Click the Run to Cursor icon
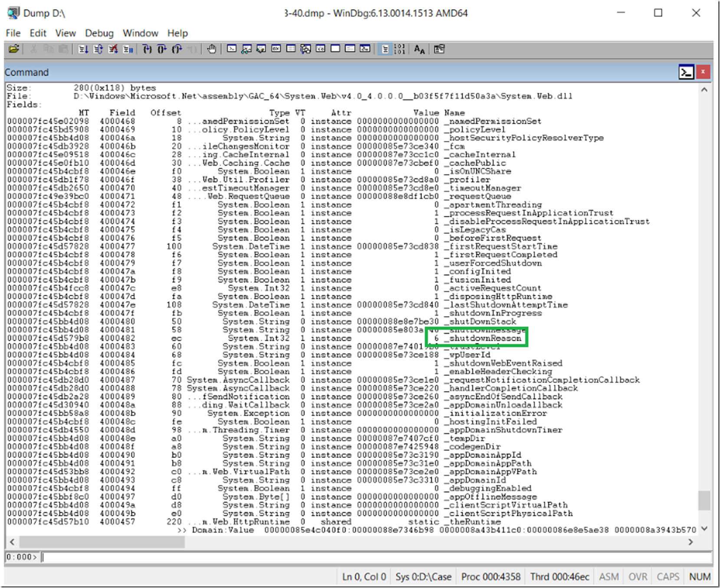The image size is (720, 588). [x=191, y=49]
